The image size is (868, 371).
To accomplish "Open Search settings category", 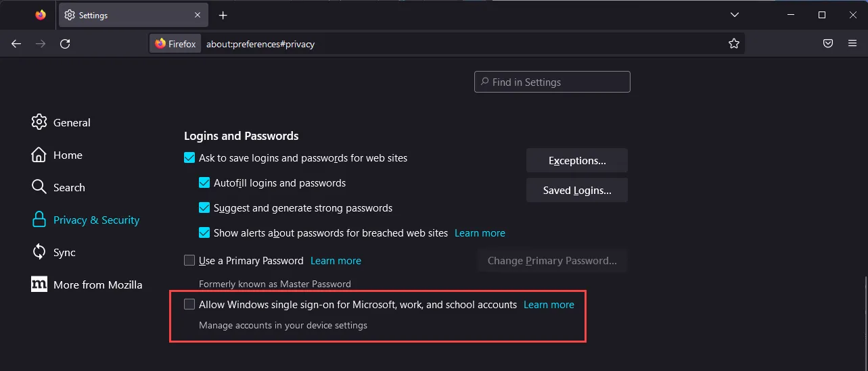I will tap(58, 187).
